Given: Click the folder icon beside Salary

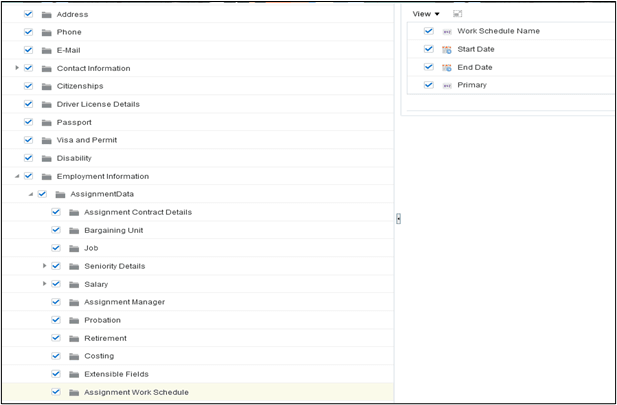Looking at the screenshot, I should point(74,284).
